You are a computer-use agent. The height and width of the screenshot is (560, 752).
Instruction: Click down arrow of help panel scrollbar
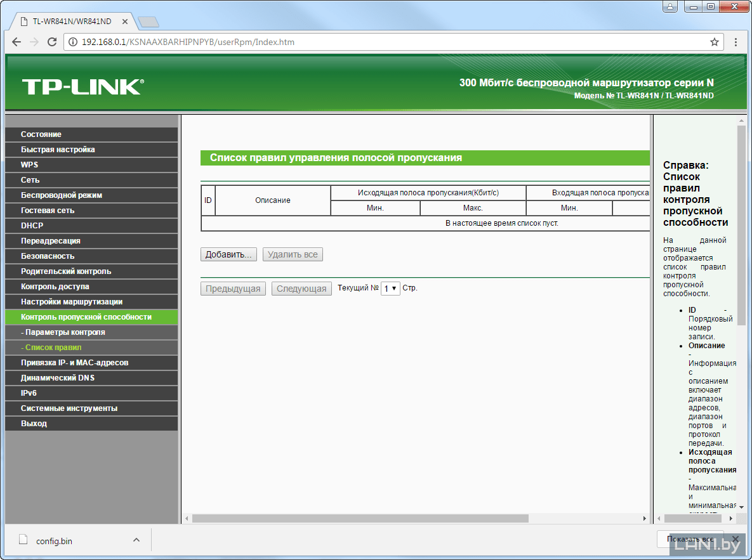[741, 507]
